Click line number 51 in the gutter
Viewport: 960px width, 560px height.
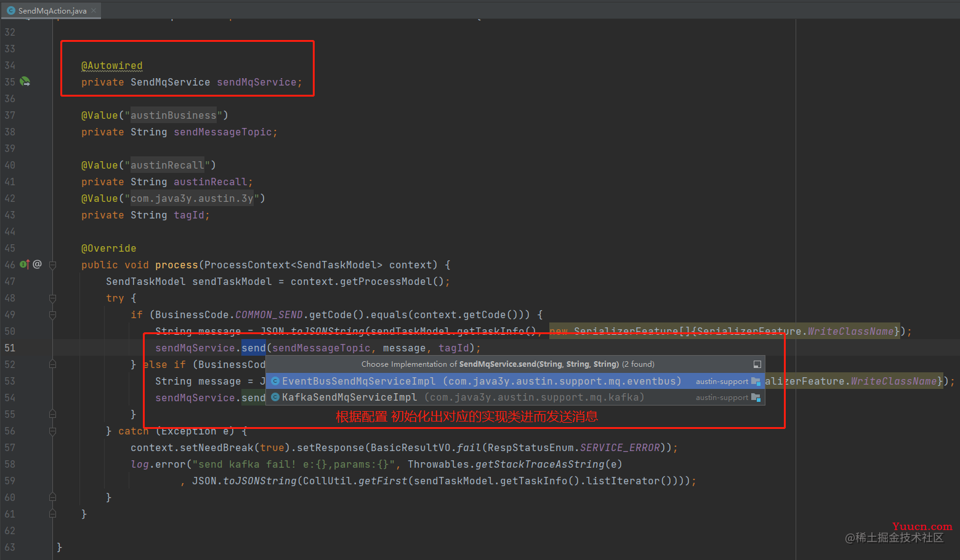coord(10,348)
